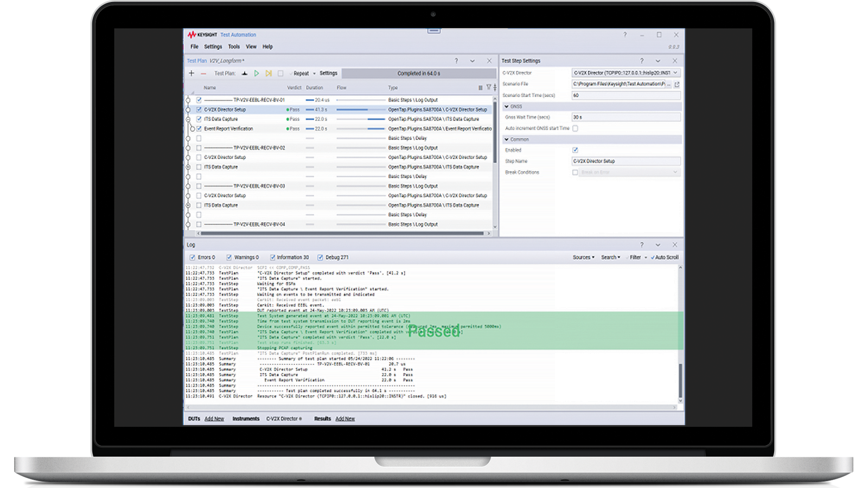Collapse the GNSS settings section
Viewport: 868px width, 488px height.
click(x=507, y=106)
